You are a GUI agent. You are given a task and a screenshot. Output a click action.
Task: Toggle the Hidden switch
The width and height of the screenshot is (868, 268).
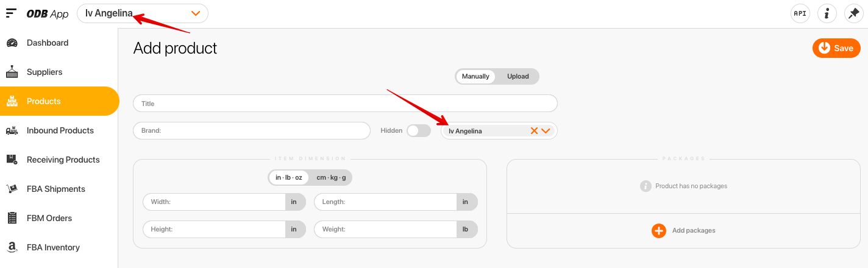(x=418, y=130)
